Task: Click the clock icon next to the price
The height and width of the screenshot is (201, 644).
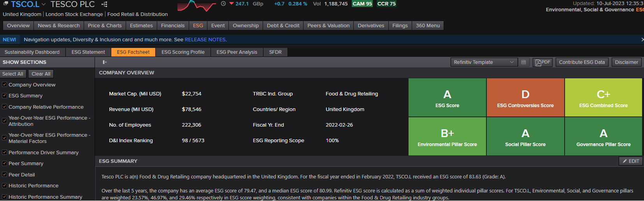Action: 223,4
